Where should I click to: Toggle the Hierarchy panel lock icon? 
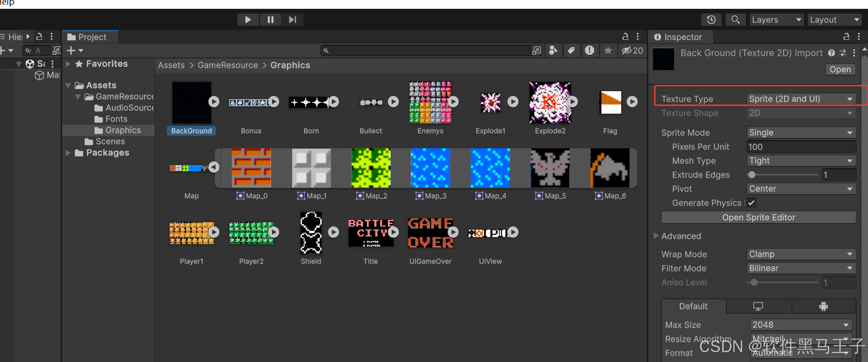click(x=40, y=36)
